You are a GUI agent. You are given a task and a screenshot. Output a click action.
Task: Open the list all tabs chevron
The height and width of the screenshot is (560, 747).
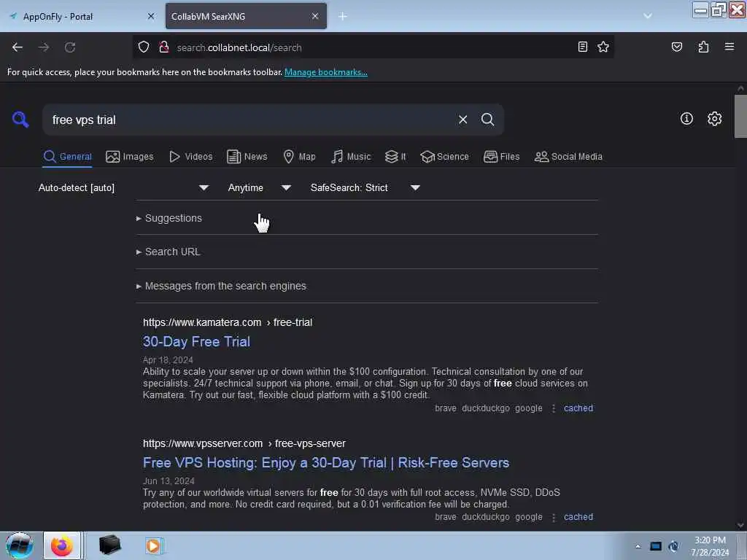pyautogui.click(x=648, y=16)
